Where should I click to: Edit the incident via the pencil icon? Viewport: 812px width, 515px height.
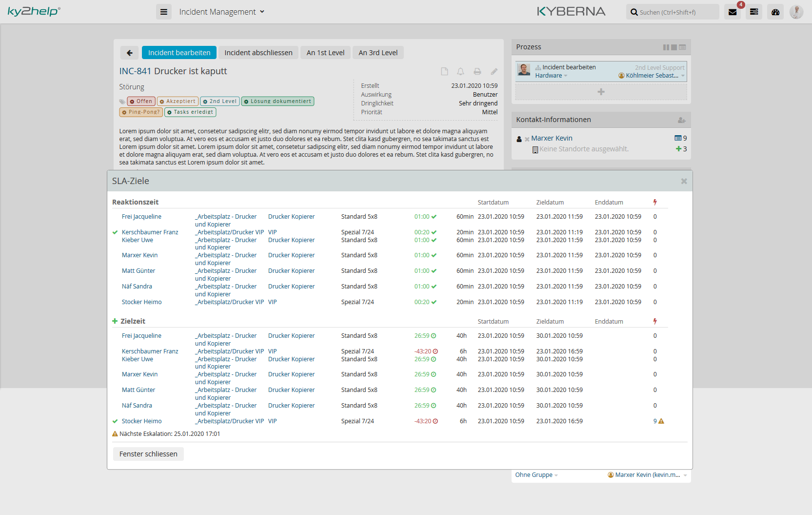coord(494,71)
